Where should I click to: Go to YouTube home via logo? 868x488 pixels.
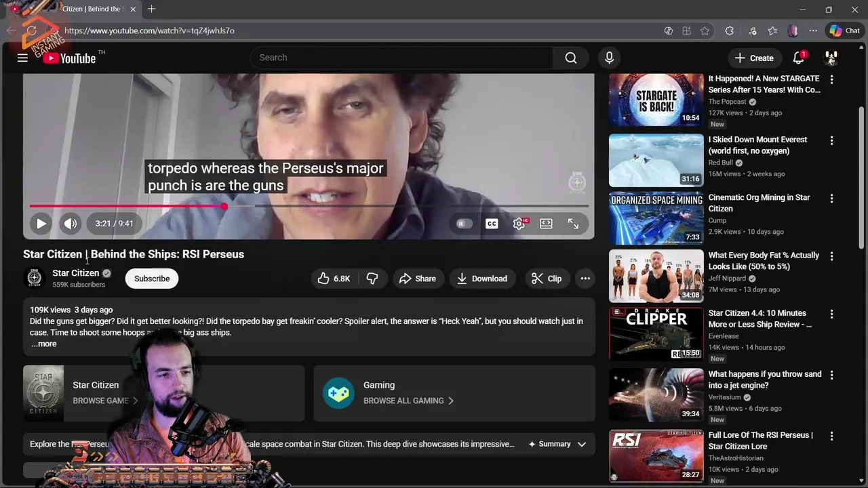pyautogui.click(x=69, y=58)
